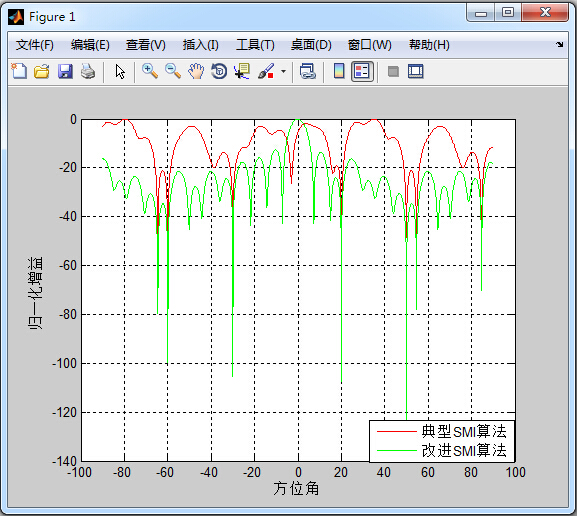Image resolution: width=577 pixels, height=516 pixels.
Task: Activate the Rotate 3D tool
Action: (219, 71)
